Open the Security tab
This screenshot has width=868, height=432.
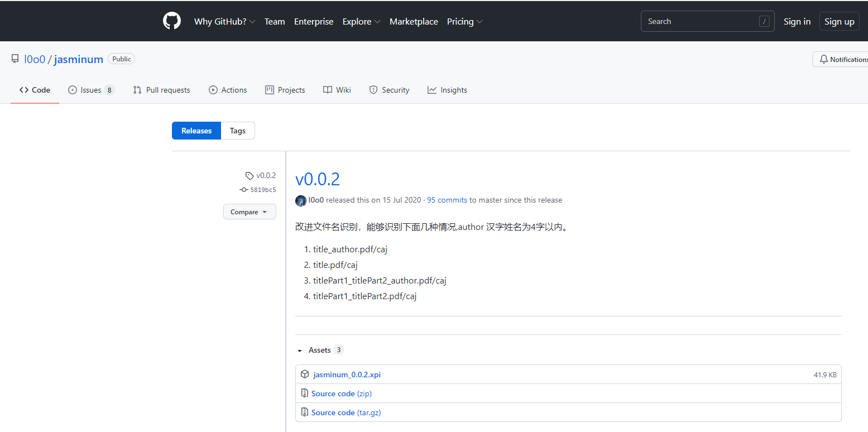[389, 90]
